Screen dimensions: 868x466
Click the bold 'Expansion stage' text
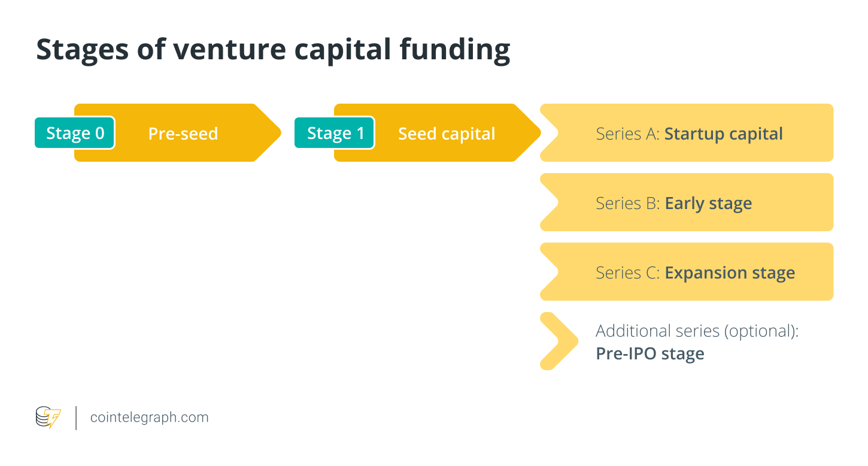point(730,273)
